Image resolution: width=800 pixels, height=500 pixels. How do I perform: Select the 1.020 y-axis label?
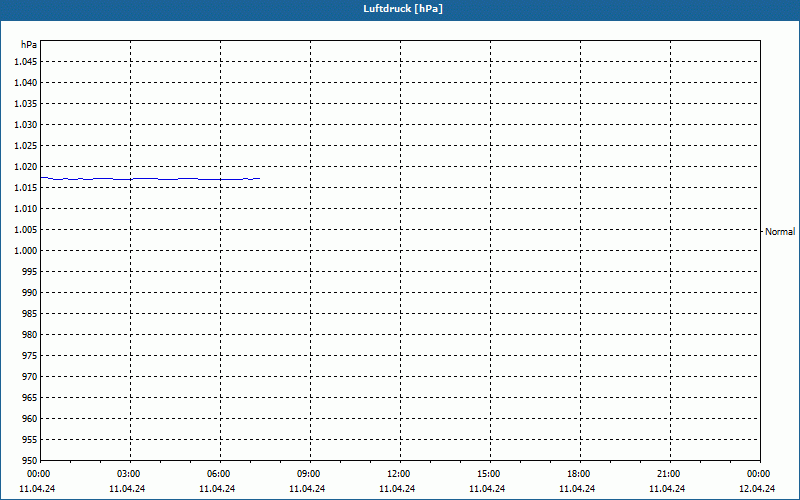point(26,166)
